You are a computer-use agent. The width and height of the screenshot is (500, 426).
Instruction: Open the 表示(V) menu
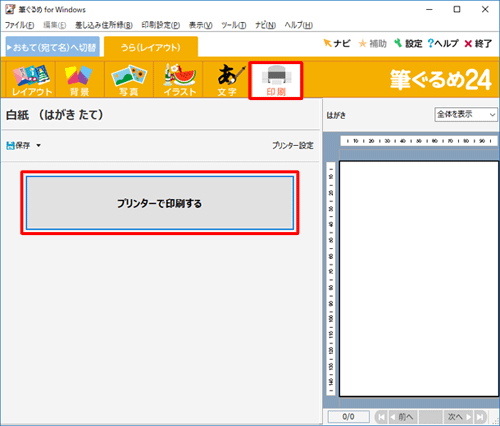click(201, 25)
